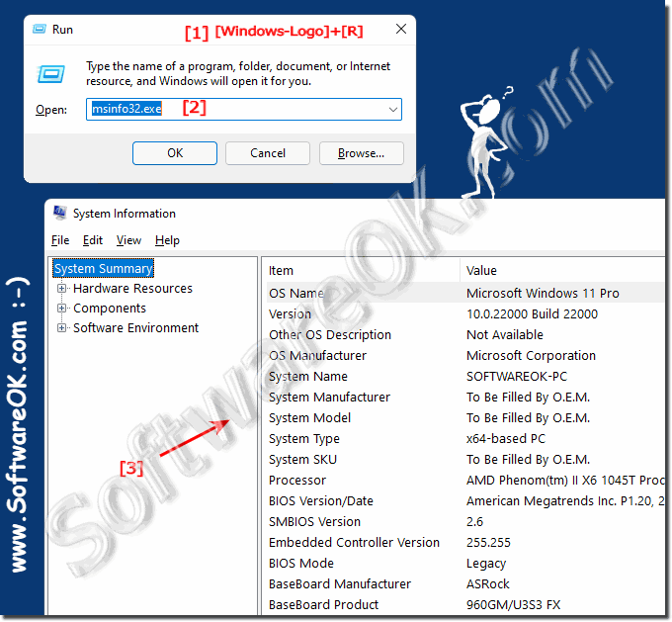Screen dimensions: 672x622
Task: Click the value Microsoft Windows 11 Pro
Action: pyautogui.click(x=543, y=293)
